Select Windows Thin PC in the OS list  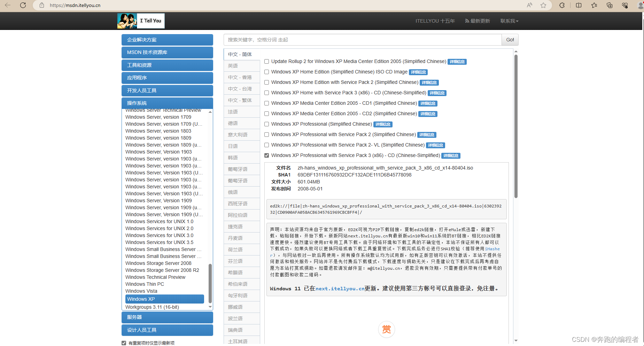click(x=145, y=284)
